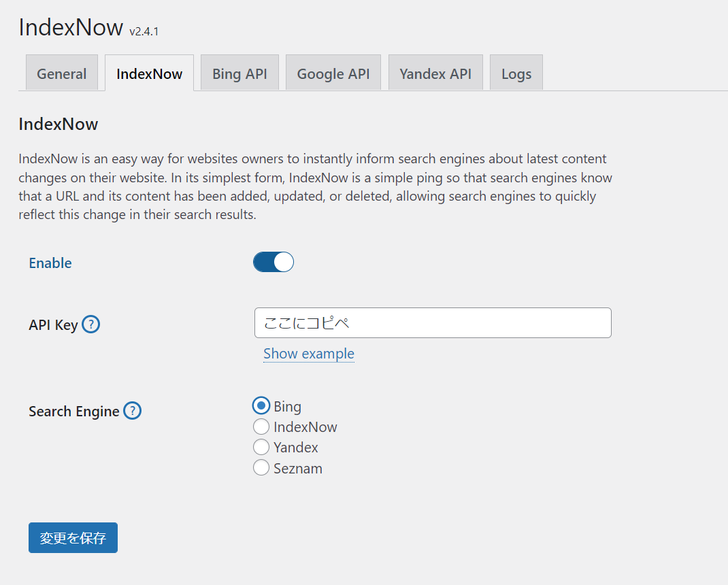The width and height of the screenshot is (728, 585).
Task: Click the Search Engine field label
Action: (x=74, y=411)
